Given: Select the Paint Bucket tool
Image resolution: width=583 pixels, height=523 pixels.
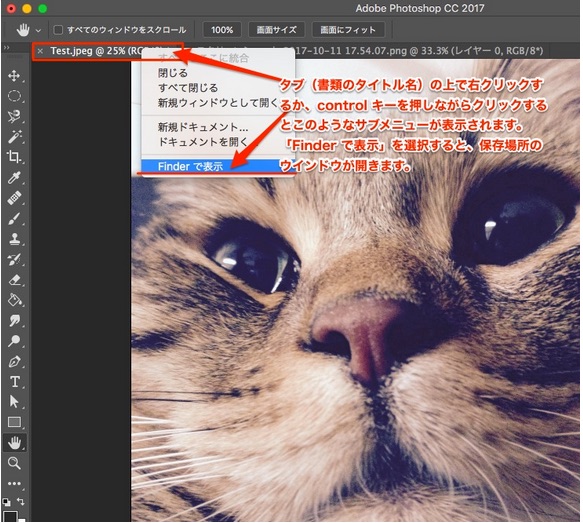Looking at the screenshot, I should [14, 300].
